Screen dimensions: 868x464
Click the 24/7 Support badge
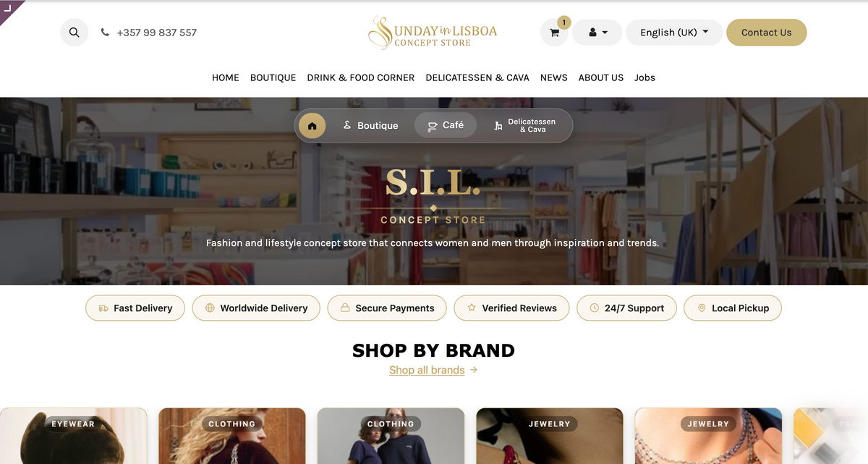coord(626,308)
